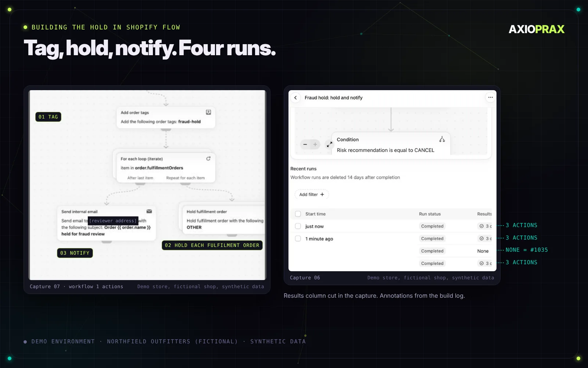Click the branch icon on the Condition card
Screen dimensions: 588x368
click(x=442, y=139)
